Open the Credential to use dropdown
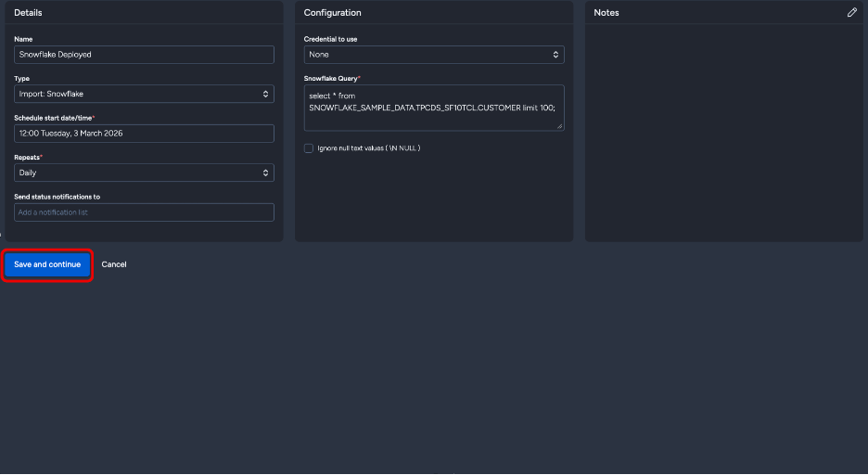Image resolution: width=868 pixels, height=475 pixels. click(434, 55)
